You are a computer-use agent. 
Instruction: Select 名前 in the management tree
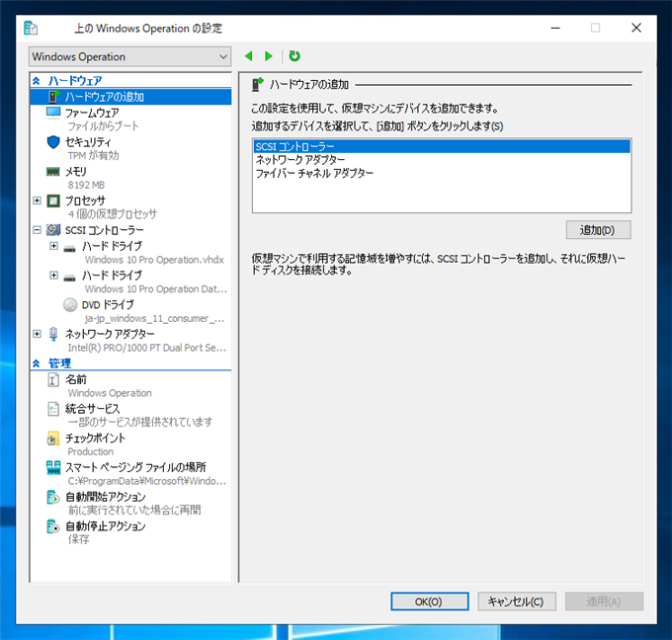pos(76,379)
